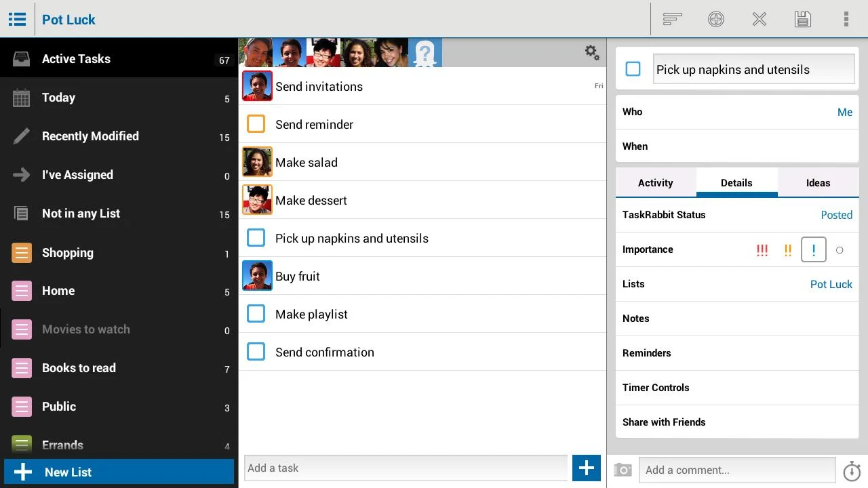Open TaskRabbit Status Posted row
The image size is (868, 488).
[x=737, y=215]
